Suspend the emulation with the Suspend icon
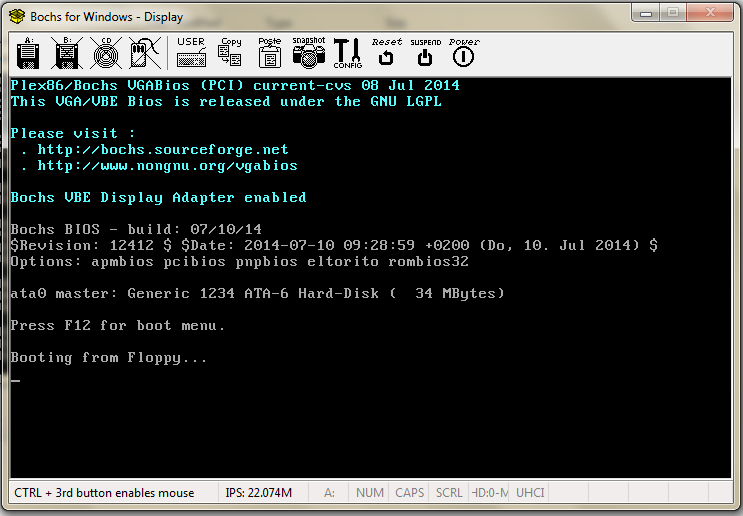This screenshot has height=516, width=743. (x=426, y=53)
